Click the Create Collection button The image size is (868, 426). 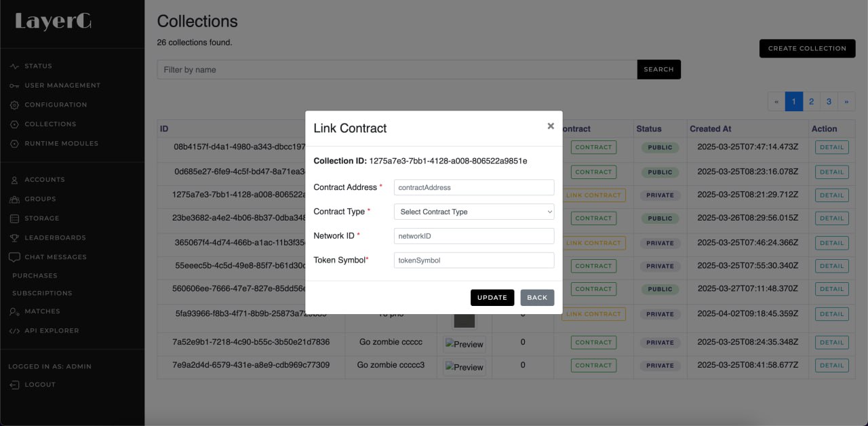click(807, 48)
